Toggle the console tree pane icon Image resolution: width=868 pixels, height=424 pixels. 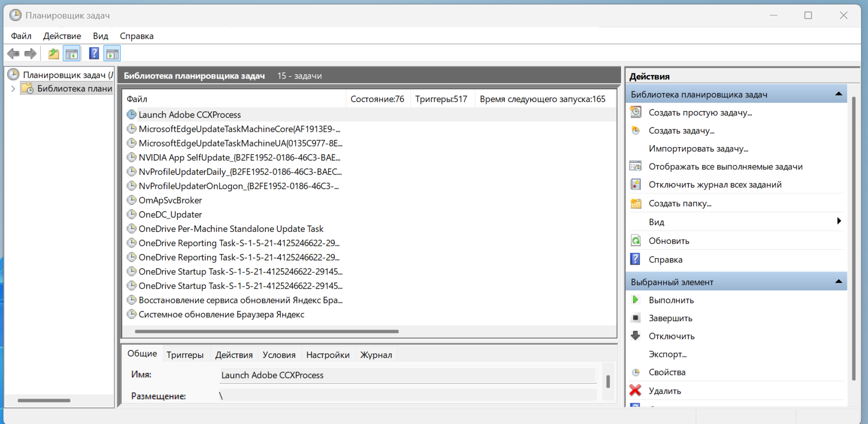(72, 53)
